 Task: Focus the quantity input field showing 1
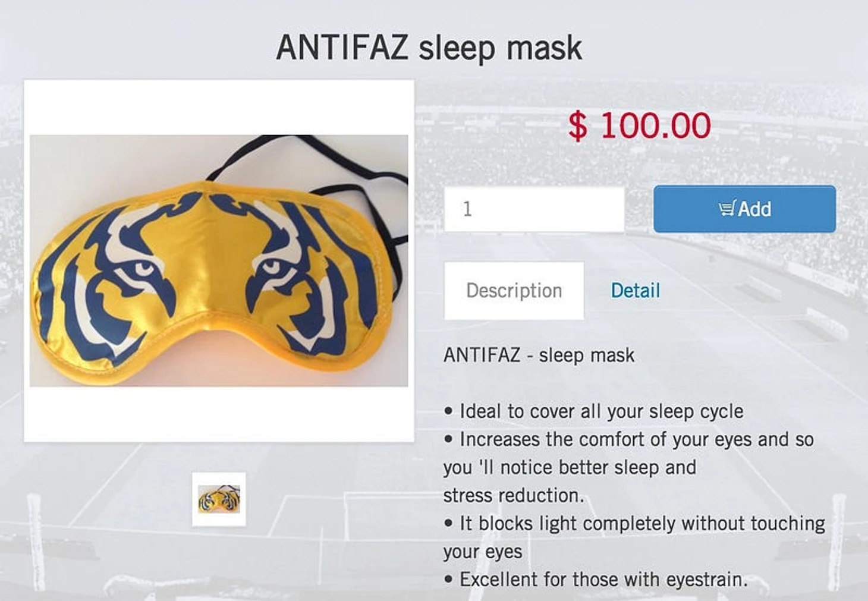(x=534, y=209)
